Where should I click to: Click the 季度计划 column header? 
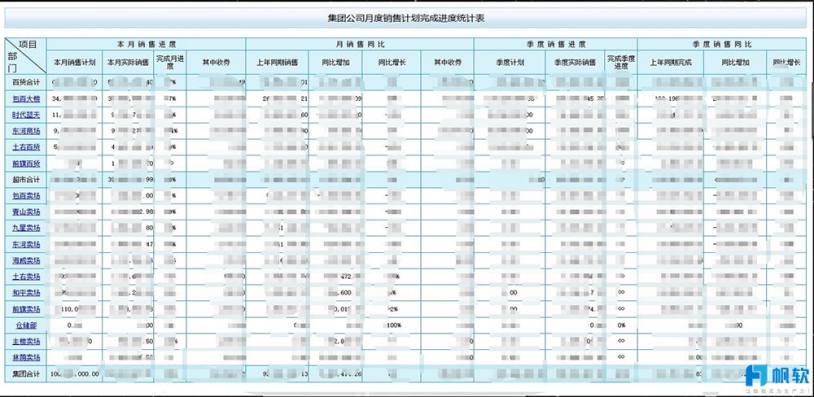click(510, 62)
